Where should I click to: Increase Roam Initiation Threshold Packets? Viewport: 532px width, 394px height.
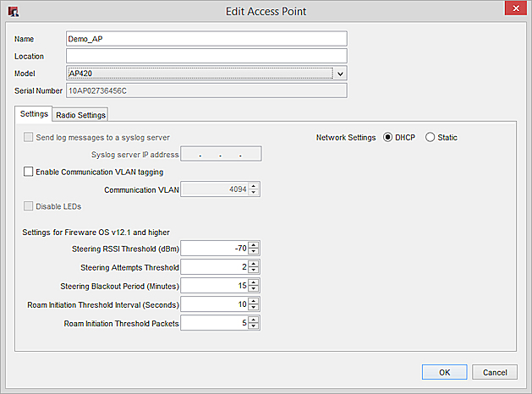pyautogui.click(x=254, y=319)
